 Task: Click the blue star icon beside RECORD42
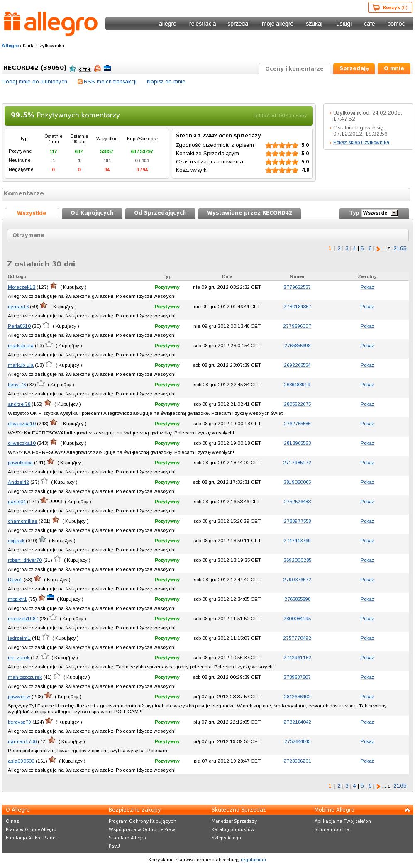[x=73, y=68]
